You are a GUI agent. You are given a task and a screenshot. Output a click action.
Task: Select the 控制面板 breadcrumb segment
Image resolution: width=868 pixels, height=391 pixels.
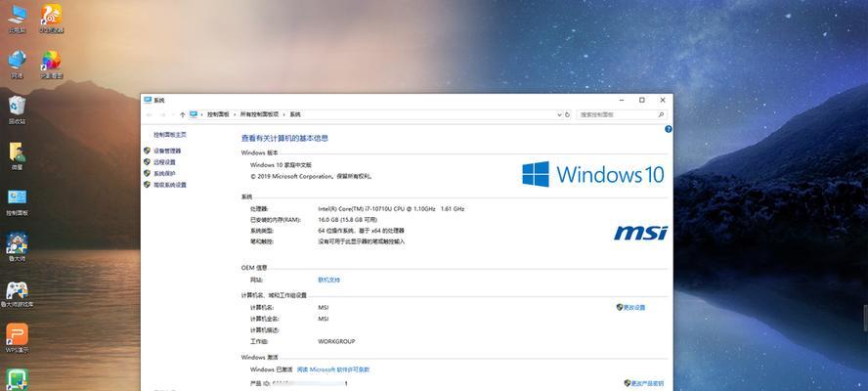218,114
